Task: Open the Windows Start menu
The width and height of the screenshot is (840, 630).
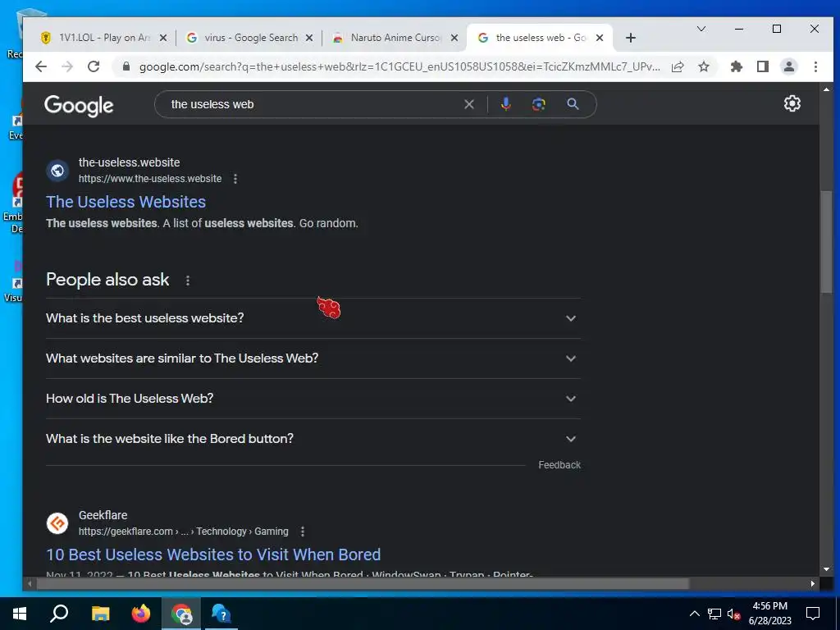Action: (20, 614)
